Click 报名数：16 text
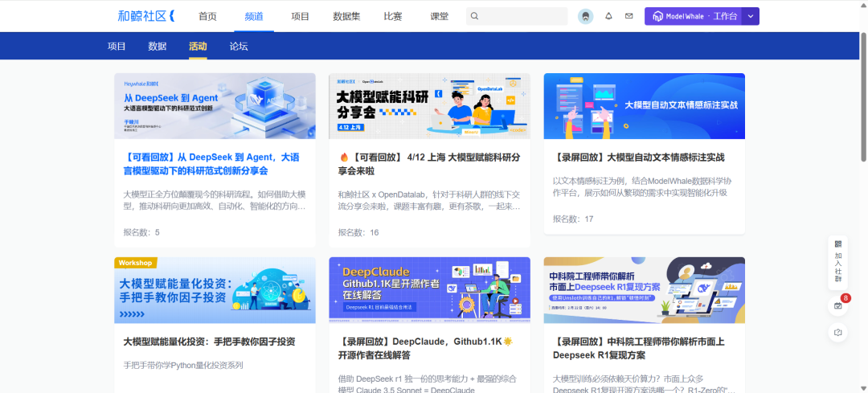This screenshot has height=393, width=868. [x=358, y=232]
